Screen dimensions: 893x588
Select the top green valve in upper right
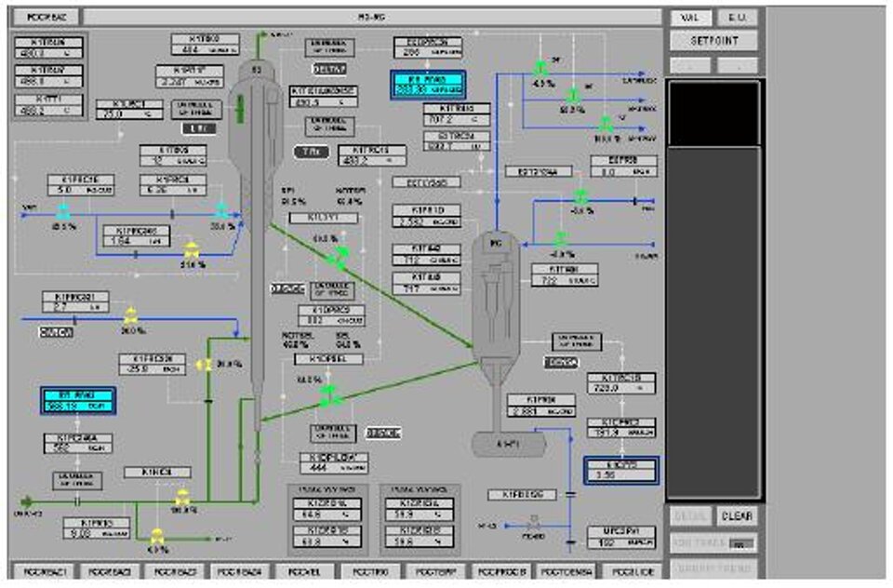pos(540,68)
